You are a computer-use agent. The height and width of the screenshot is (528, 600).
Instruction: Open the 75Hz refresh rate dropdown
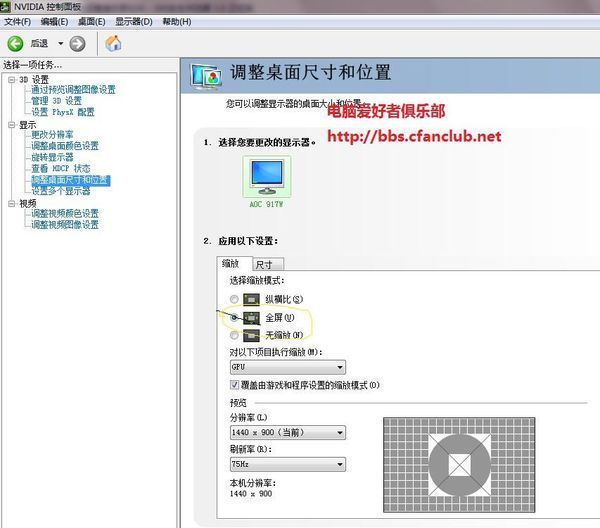tap(287, 464)
